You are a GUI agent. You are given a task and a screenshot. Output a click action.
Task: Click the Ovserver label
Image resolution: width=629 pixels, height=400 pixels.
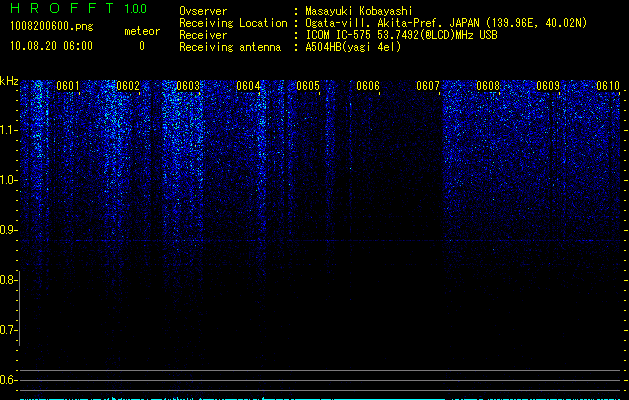point(203,11)
